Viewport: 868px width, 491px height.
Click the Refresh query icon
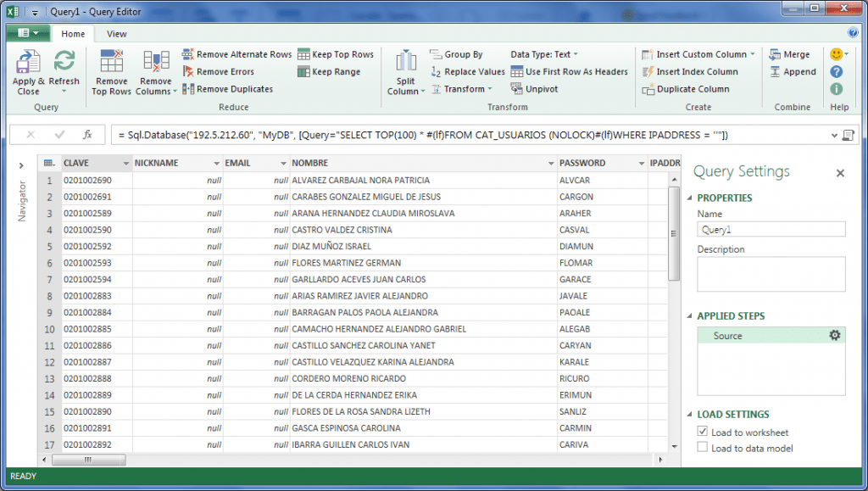coord(64,60)
